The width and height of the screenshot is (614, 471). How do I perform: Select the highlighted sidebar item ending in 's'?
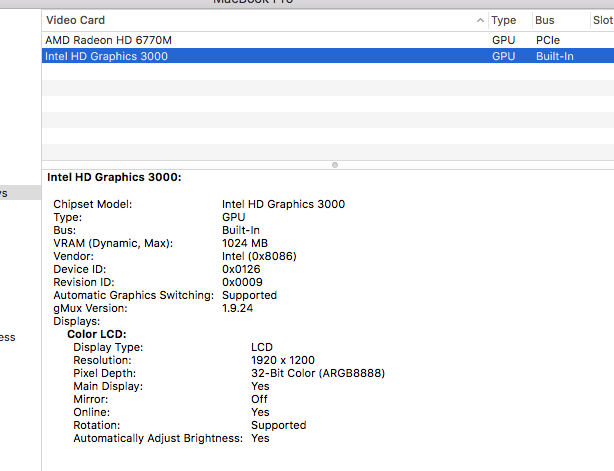[x=20, y=193]
